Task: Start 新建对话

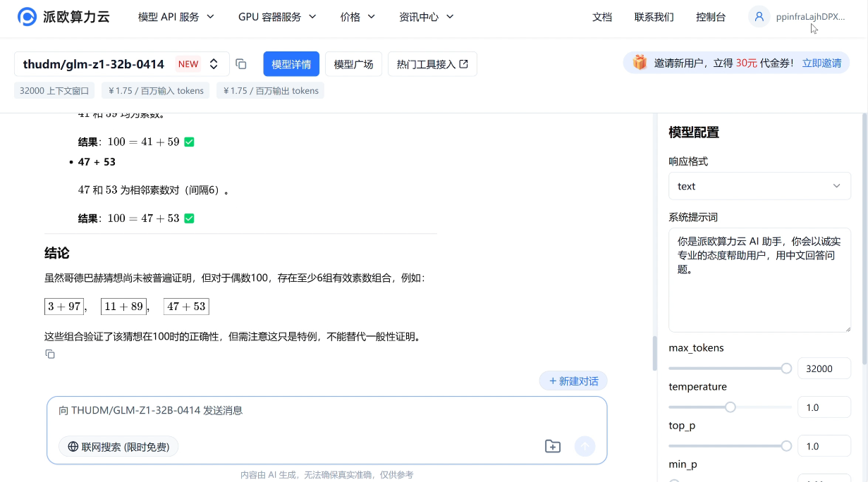Action: click(573, 381)
